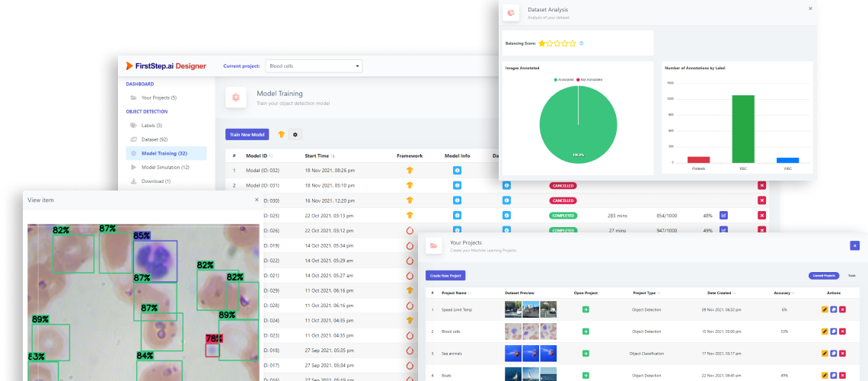
Task: Sort models by Start Time
Action: pyautogui.click(x=320, y=156)
